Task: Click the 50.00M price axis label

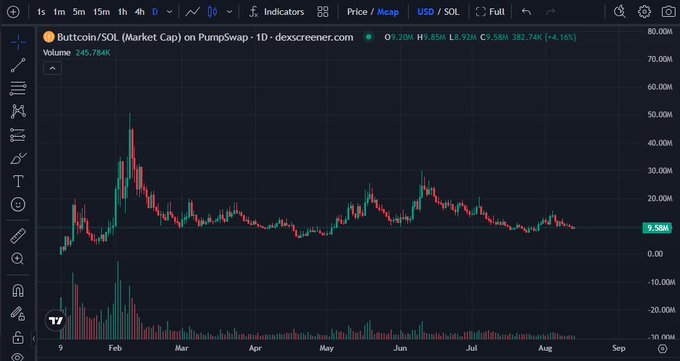Action: pos(659,115)
